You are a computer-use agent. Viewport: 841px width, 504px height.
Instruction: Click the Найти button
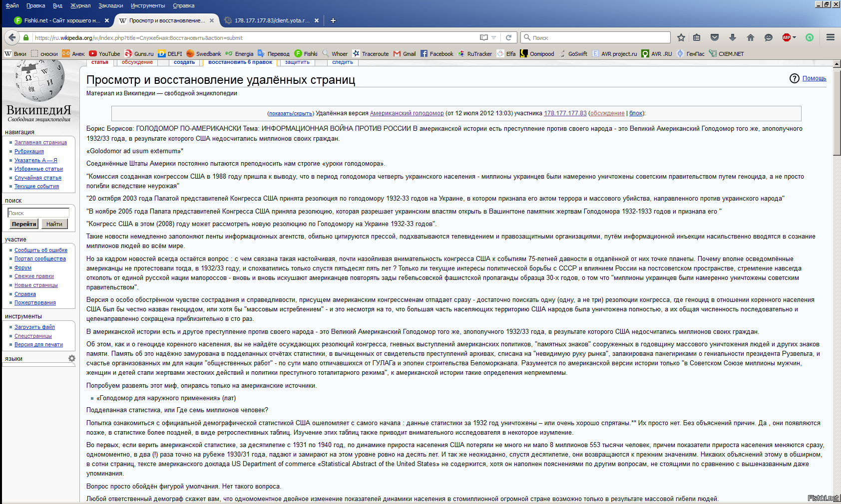pos(54,224)
